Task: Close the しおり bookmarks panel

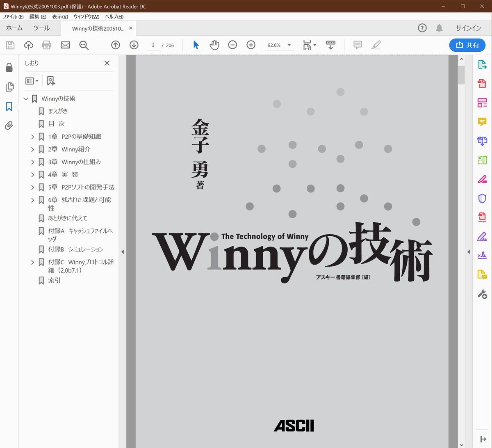Action: (107, 63)
